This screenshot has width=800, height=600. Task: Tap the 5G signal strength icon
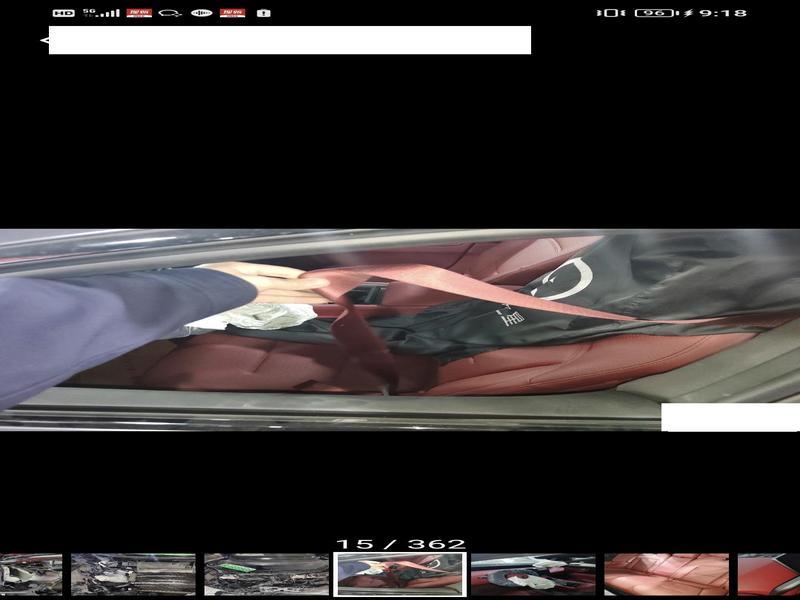coord(101,13)
